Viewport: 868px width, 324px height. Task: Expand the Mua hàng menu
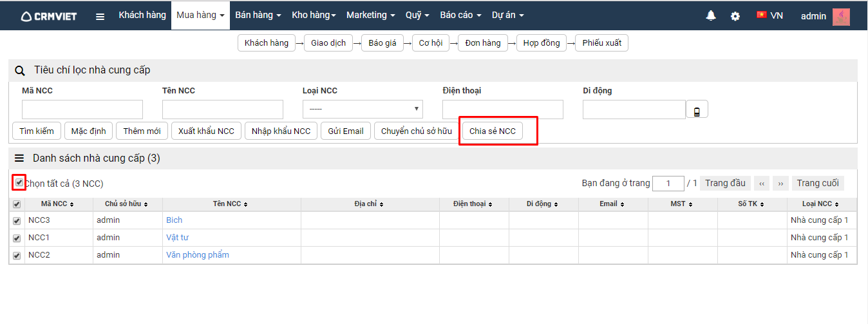coord(200,15)
